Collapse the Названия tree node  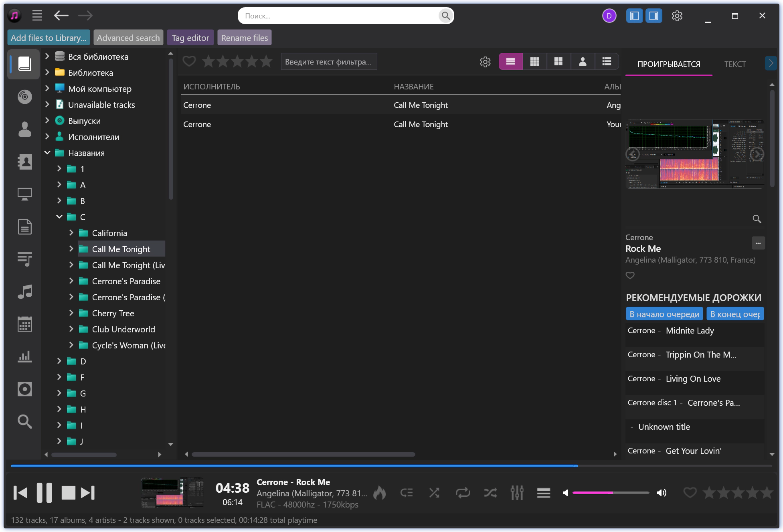[47, 153]
